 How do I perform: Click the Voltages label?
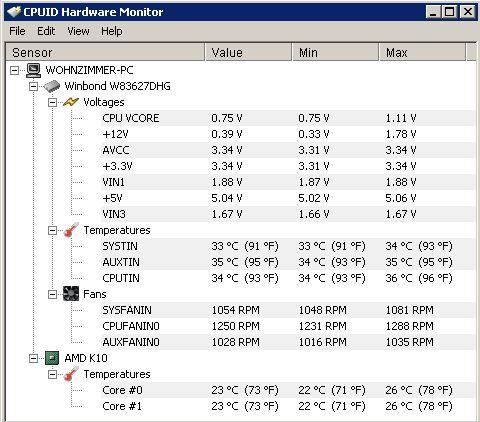104,102
